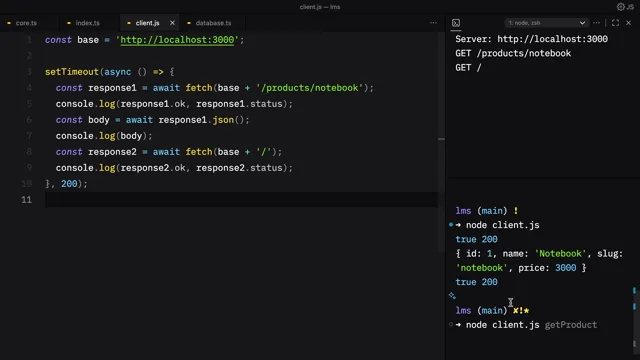The height and width of the screenshot is (360, 640).
Task: Click console.log(body) on line 7
Action: (104, 136)
